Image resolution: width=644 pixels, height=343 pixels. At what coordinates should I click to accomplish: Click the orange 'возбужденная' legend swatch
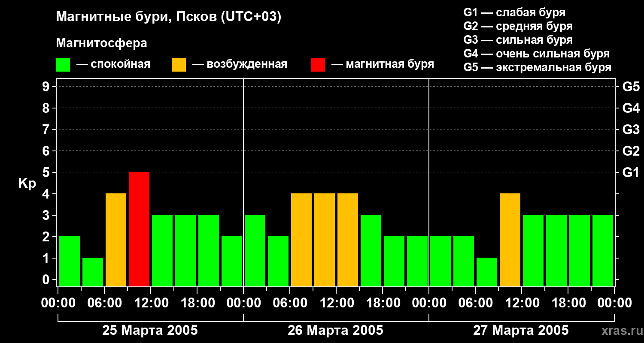pyautogui.click(x=179, y=65)
